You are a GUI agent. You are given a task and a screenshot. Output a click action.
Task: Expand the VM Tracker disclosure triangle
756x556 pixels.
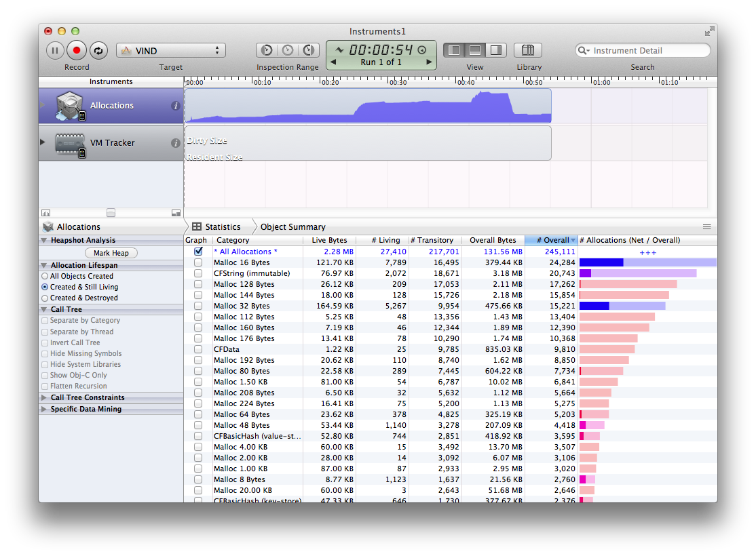pos(43,142)
